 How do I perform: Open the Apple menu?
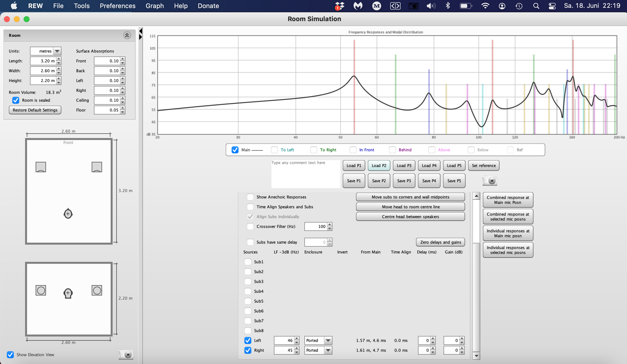(14, 6)
